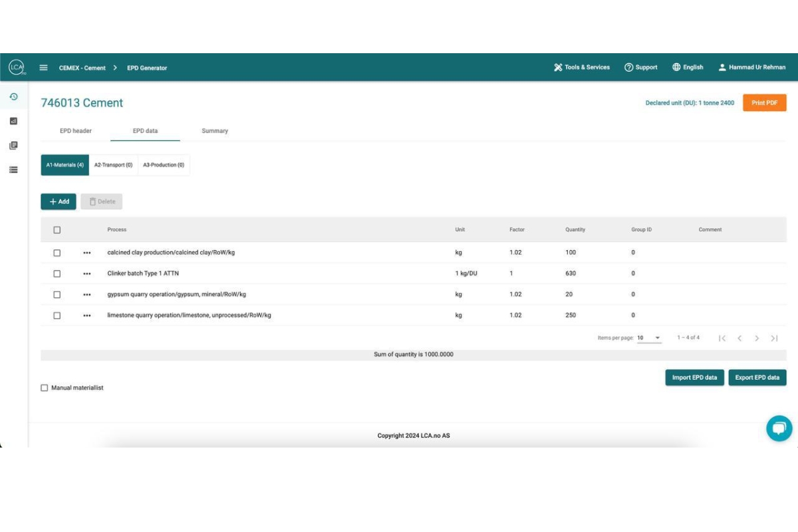Click the 746013 Cement title
This screenshot has height=532, width=798.
[82, 103]
